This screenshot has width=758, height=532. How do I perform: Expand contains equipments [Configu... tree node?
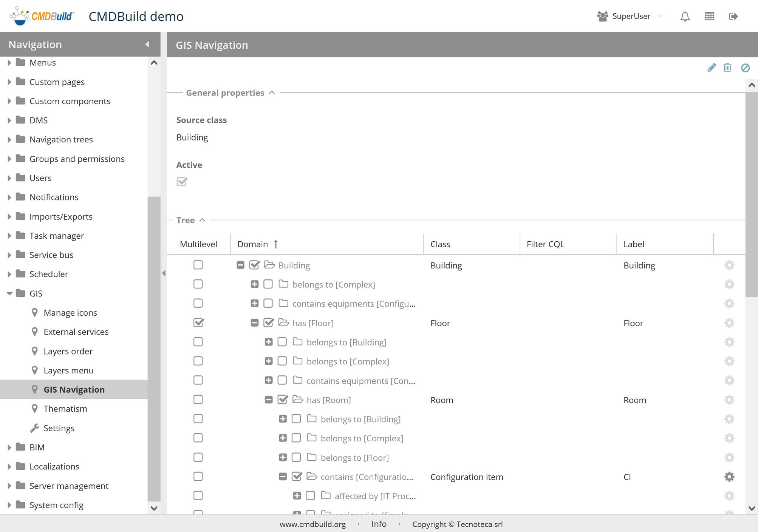254,304
